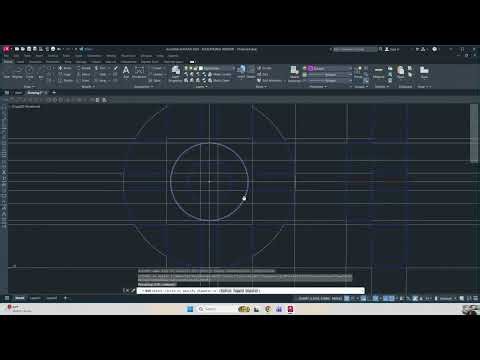Click the Match Layer button
Image resolution: width=480 pixels, height=360 pixels.
(219, 81)
